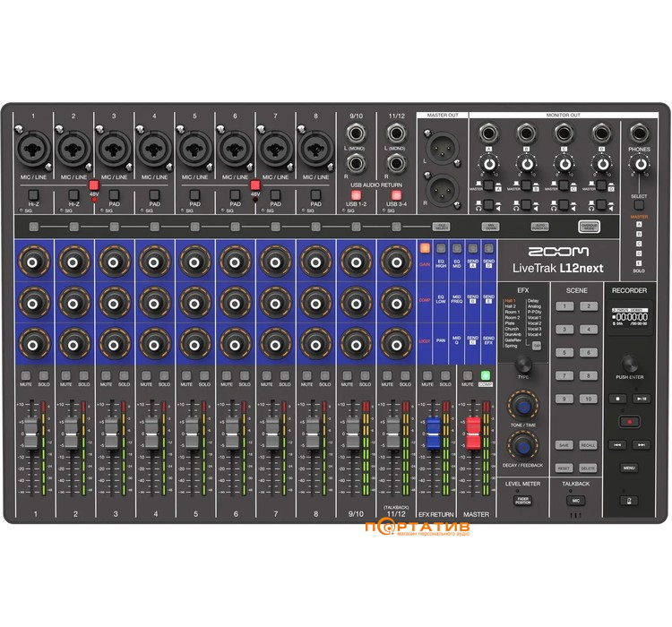Click the PUSH ENTER encoder knob
The height and width of the screenshot is (627, 672).
coord(630,364)
